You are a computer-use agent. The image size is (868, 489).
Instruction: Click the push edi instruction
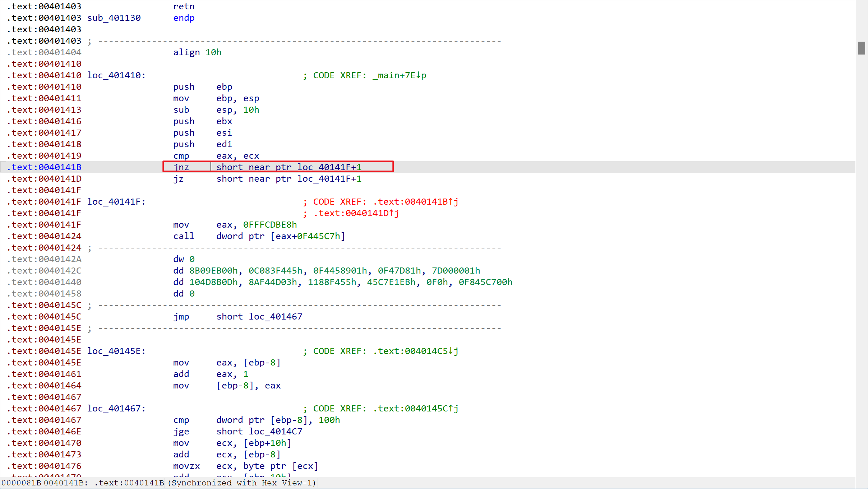[203, 144]
